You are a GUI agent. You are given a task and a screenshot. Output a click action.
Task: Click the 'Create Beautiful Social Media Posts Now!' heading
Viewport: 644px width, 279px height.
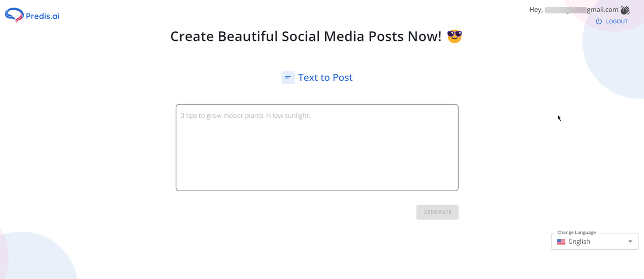(306, 36)
